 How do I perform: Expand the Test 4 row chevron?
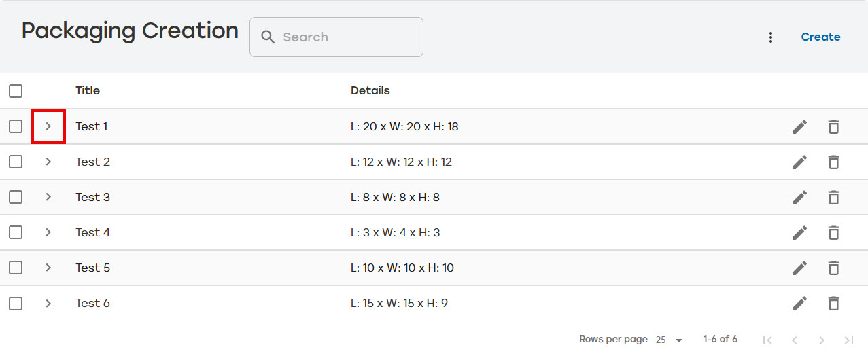(x=48, y=232)
